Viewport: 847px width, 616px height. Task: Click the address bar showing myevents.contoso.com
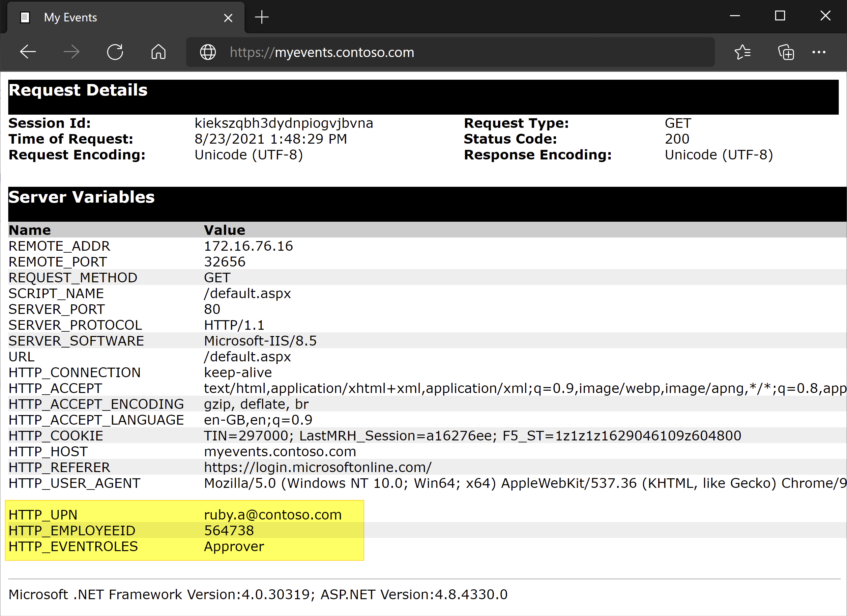[450, 52]
